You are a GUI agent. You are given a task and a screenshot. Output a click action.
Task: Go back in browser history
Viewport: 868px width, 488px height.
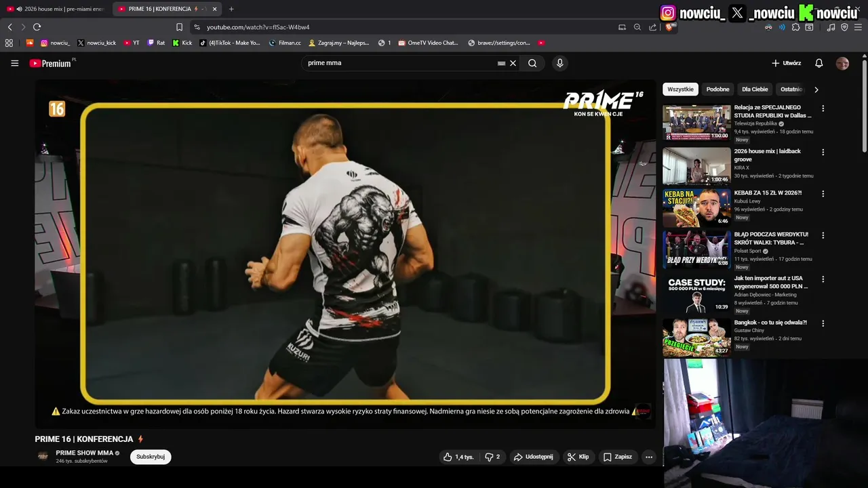point(9,27)
